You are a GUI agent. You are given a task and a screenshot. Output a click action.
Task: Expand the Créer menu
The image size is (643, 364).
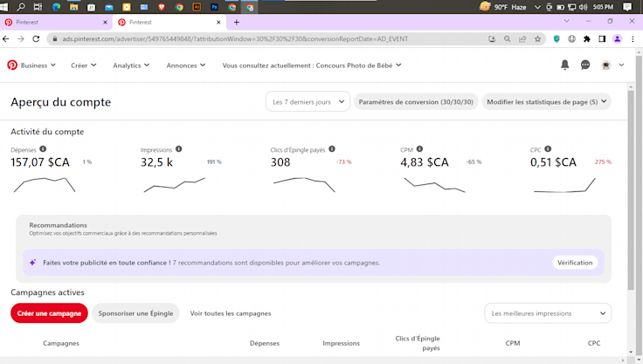pos(84,65)
